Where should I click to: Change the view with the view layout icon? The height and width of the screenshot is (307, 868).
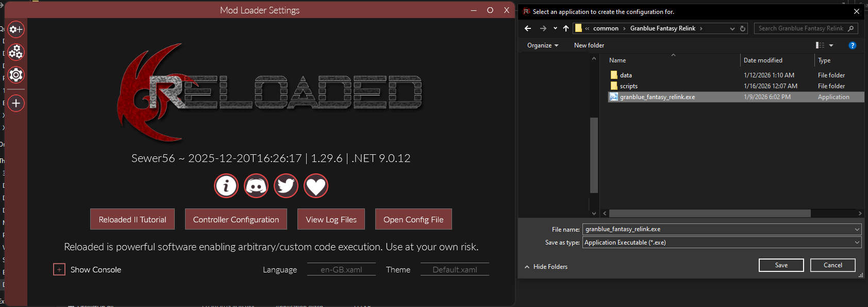(x=820, y=45)
